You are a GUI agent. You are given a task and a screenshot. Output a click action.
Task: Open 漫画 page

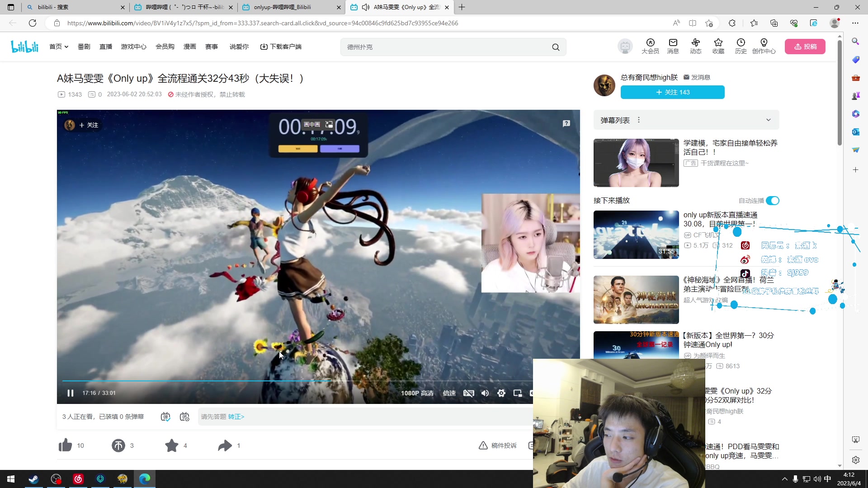[190, 47]
